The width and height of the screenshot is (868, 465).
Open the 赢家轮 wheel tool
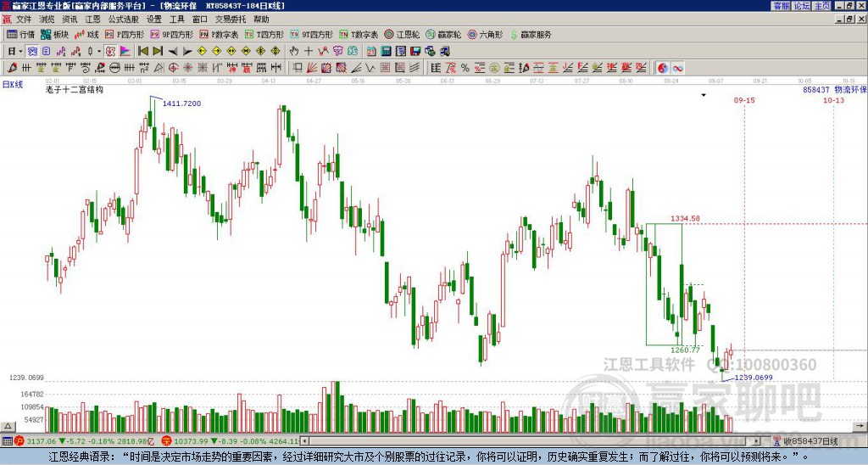tap(443, 34)
